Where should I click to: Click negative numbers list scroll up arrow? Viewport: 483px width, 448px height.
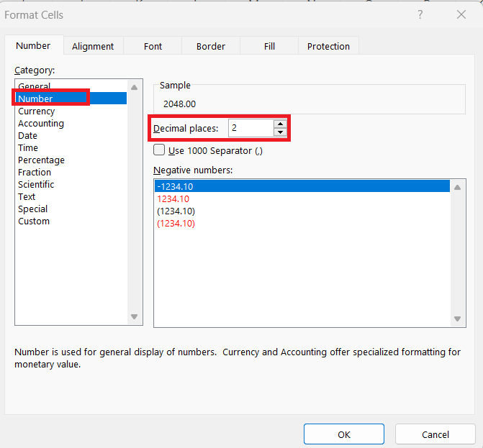tap(457, 187)
